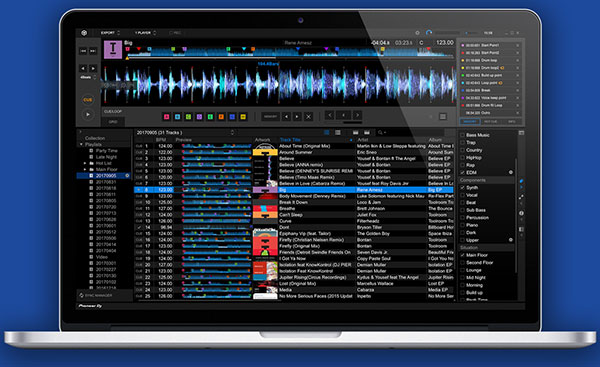Viewport: 600px width, 367px height.
Task: Trigger purple hot cue D pad
Action: tap(199, 117)
